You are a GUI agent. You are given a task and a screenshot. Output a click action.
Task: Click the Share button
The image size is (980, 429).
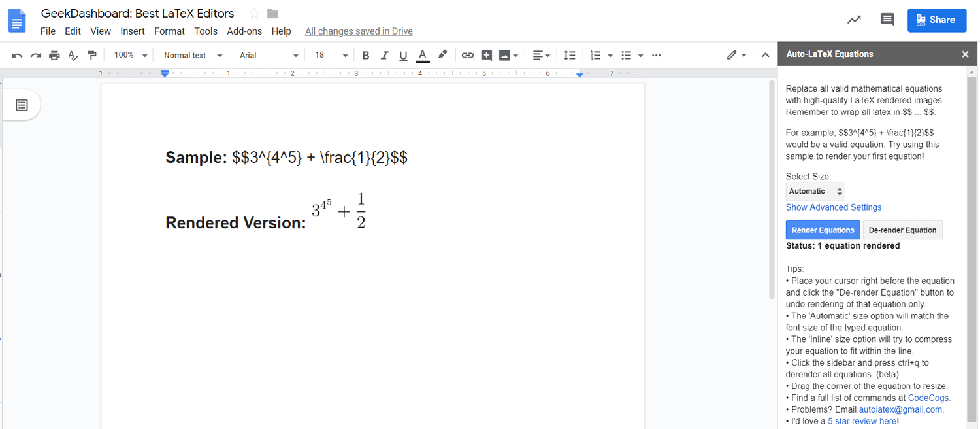(x=936, y=20)
